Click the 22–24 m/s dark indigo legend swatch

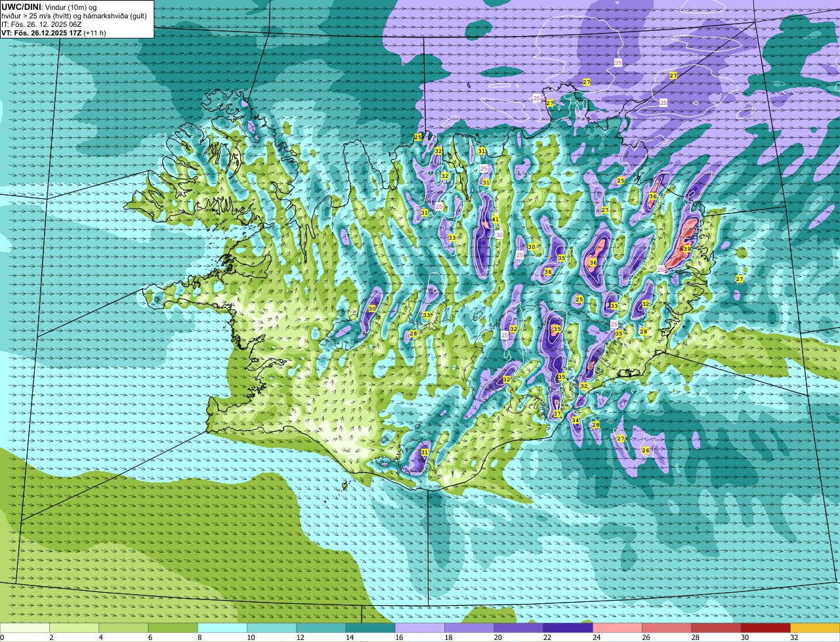(568, 628)
